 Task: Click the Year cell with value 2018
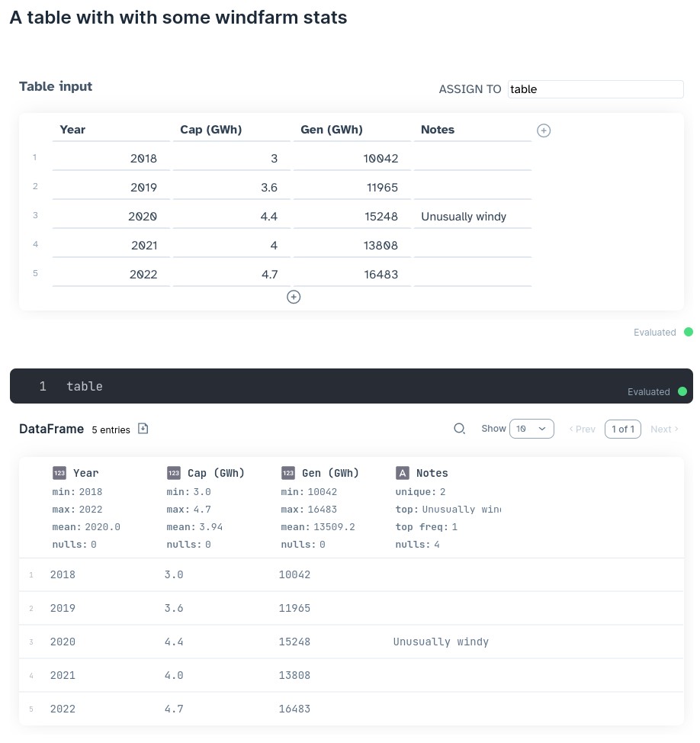[x=111, y=159]
